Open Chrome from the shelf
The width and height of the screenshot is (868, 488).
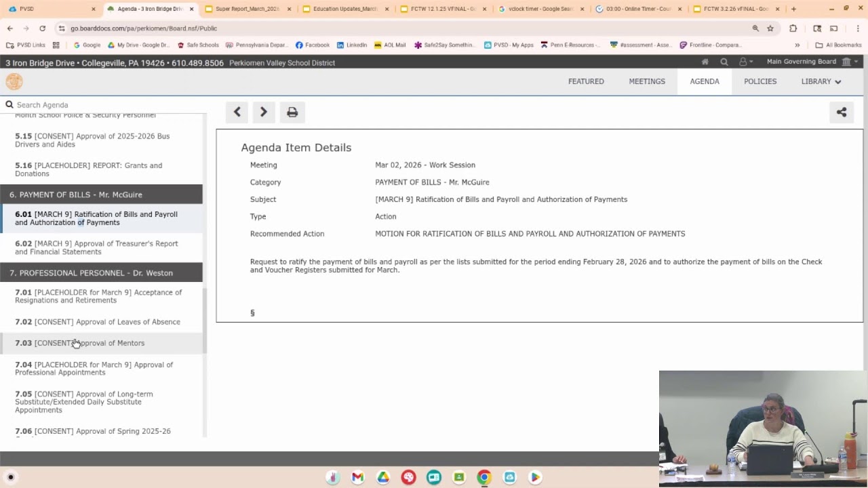point(484,477)
